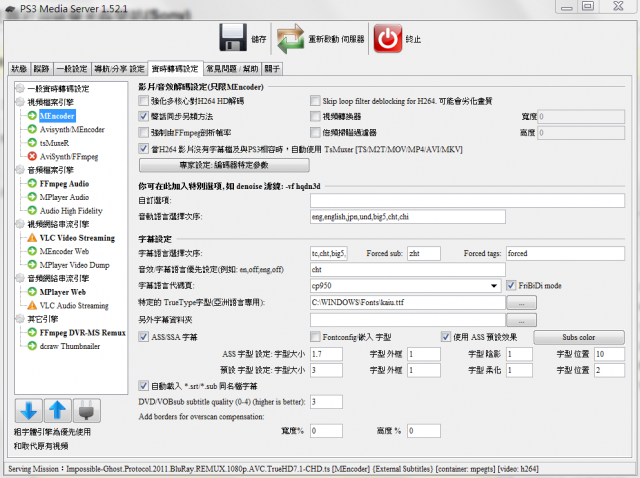
Task: Open the Navigation/Share Settings tab
Action: click(x=119, y=69)
